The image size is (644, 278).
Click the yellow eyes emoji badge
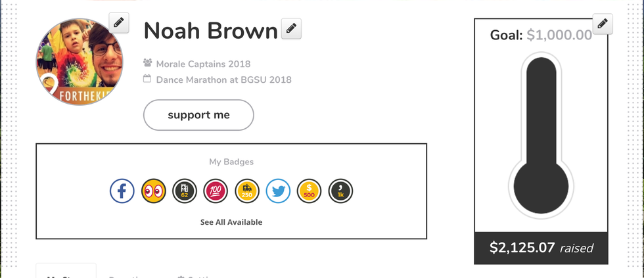coord(153,191)
